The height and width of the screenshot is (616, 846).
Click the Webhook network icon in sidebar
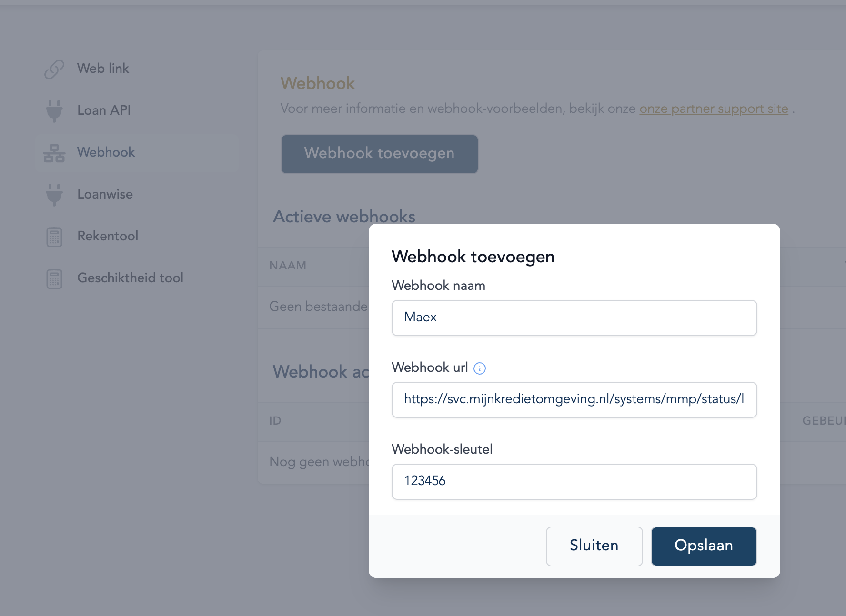pyautogui.click(x=54, y=153)
